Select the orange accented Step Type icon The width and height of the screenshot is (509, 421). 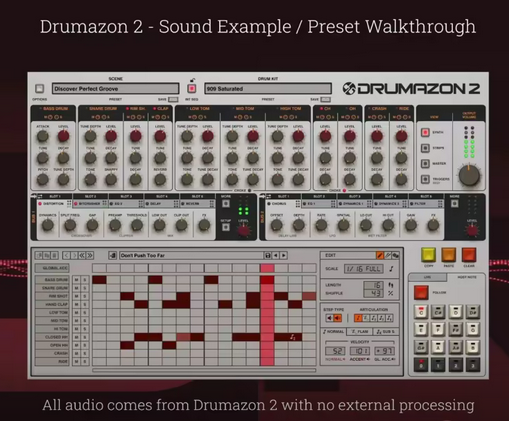[x=337, y=318]
